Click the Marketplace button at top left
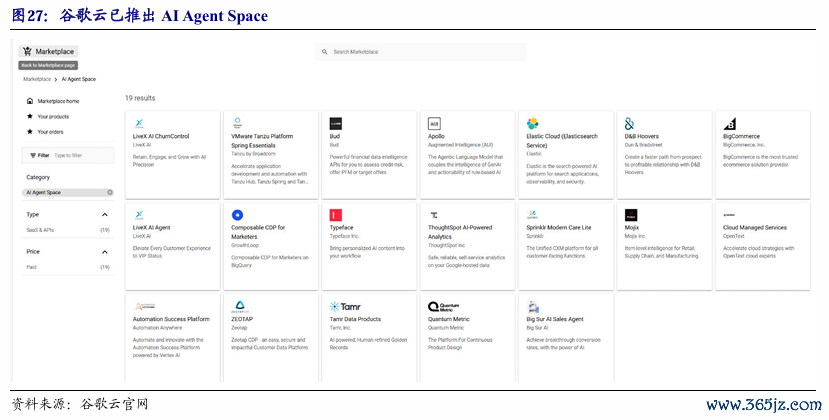 (49, 51)
